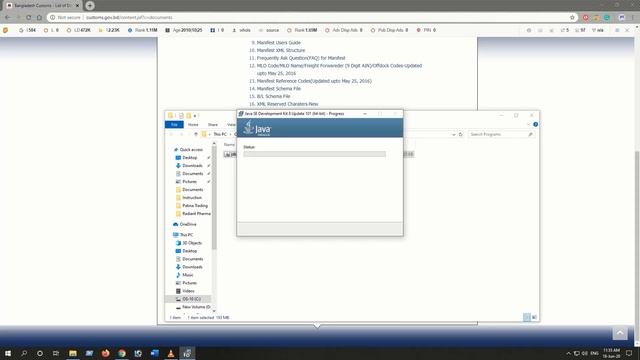Click the Search Programs box
The width and height of the screenshot is (640, 360).
point(501,134)
